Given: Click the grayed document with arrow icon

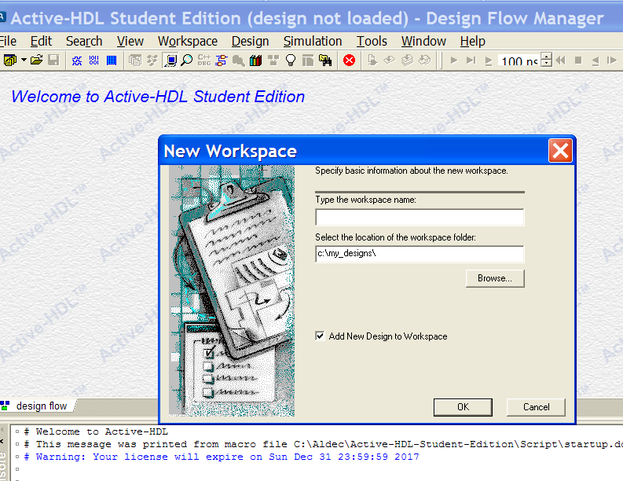Looking at the screenshot, I should (372, 60).
